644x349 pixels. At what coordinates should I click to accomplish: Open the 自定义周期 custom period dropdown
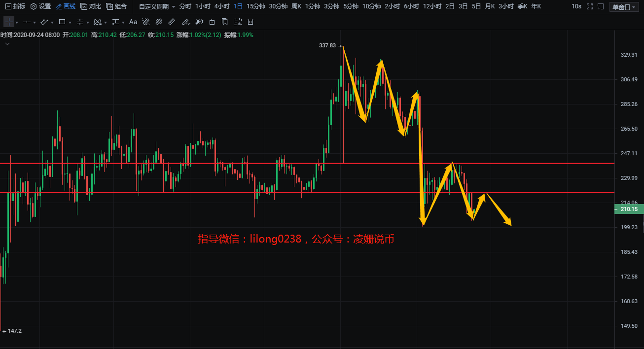coord(157,6)
